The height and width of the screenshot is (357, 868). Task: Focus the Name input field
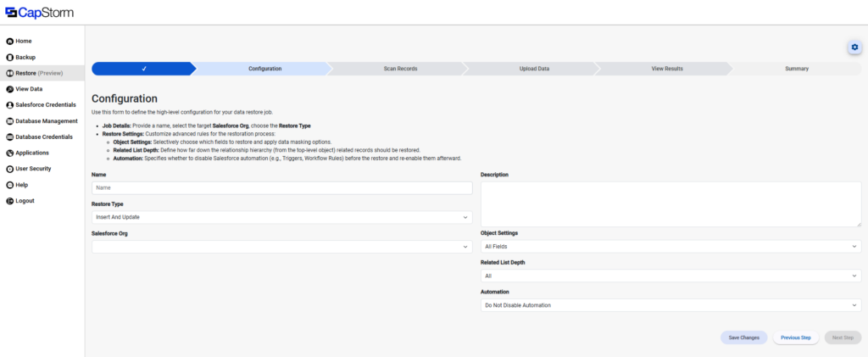(x=281, y=187)
